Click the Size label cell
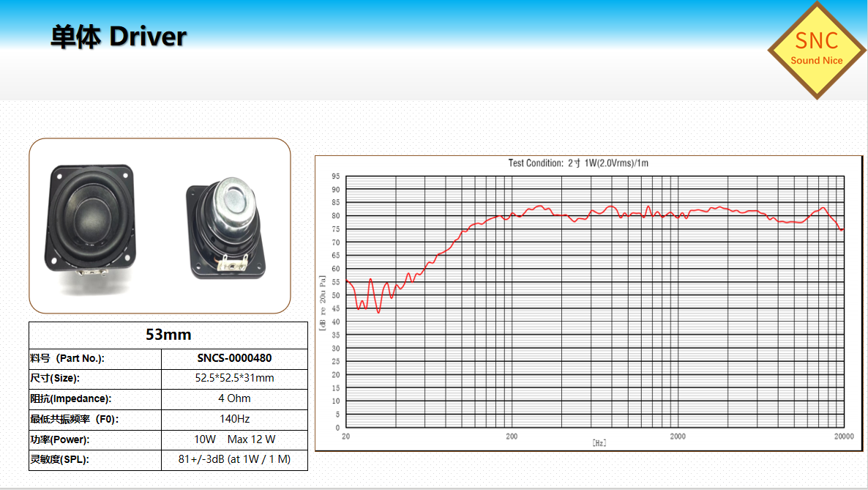Image resolution: width=868 pixels, height=490 pixels. (55, 378)
